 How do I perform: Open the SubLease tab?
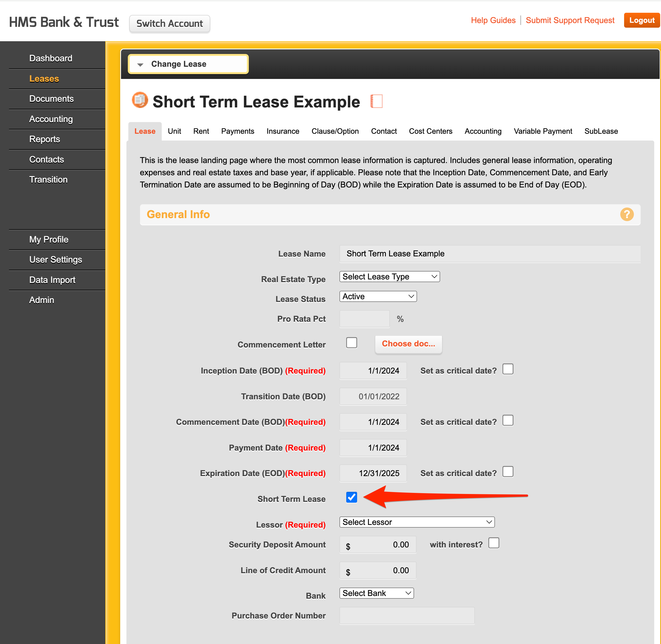point(601,131)
